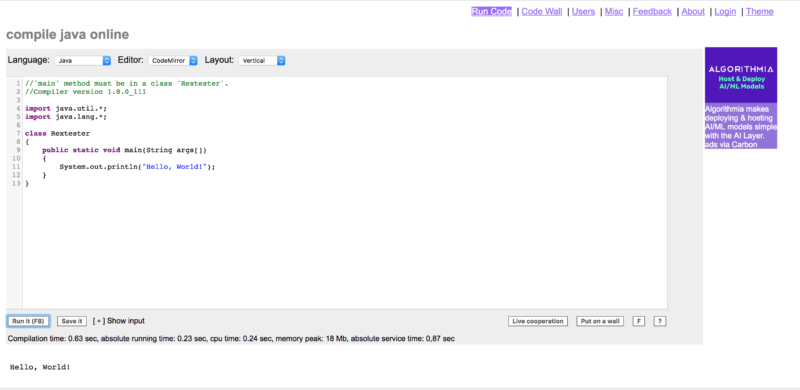Open the Feedback link
Viewport: 800px width, 390px height.
point(652,12)
